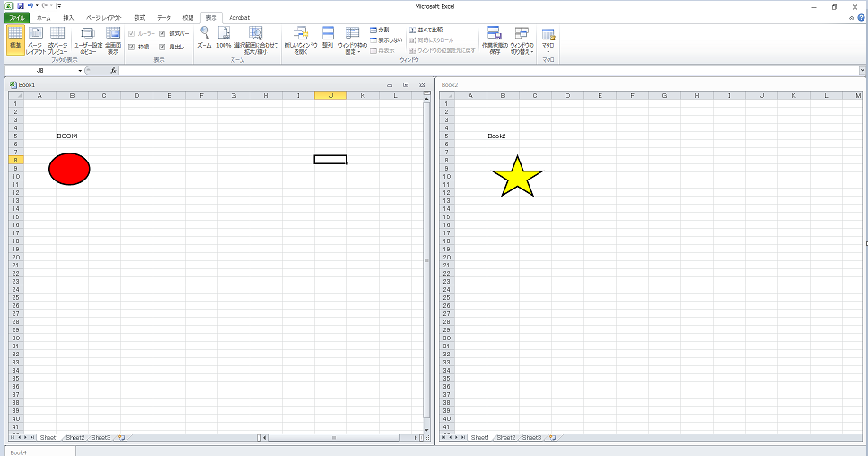Image resolution: width=868 pixels, height=456 pixels.
Task: Open Excel help question mark icon
Action: 861,18
